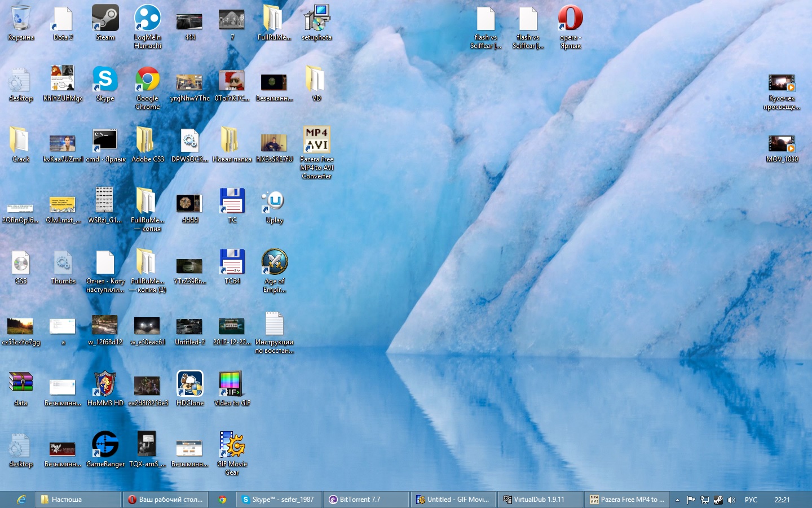Click the Recycle Bin (Корзина) icon
Screen dimensions: 812x508
tap(21, 19)
